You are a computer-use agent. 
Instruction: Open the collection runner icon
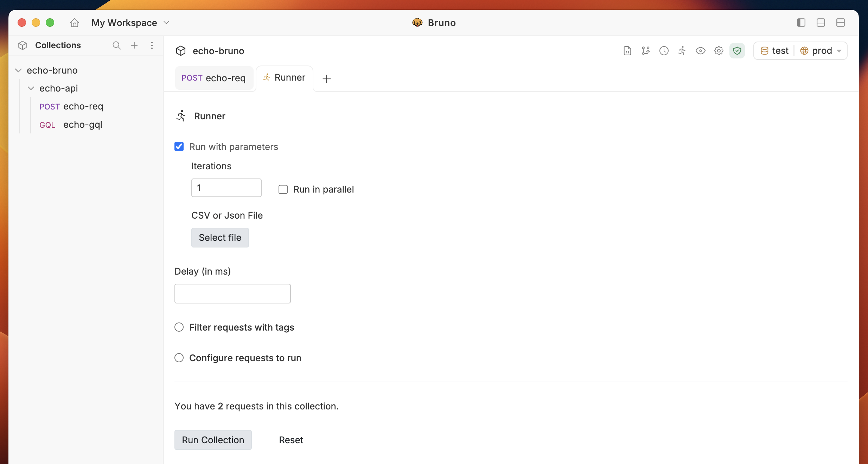coord(682,51)
